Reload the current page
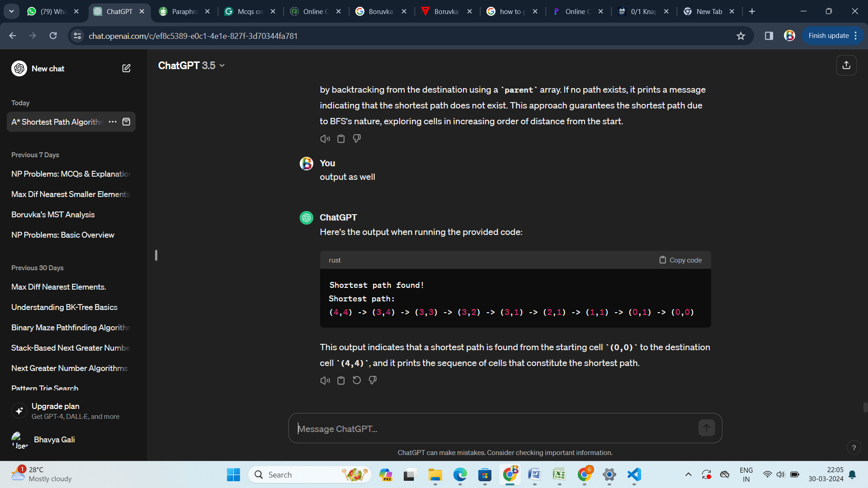868x488 pixels. (x=53, y=36)
